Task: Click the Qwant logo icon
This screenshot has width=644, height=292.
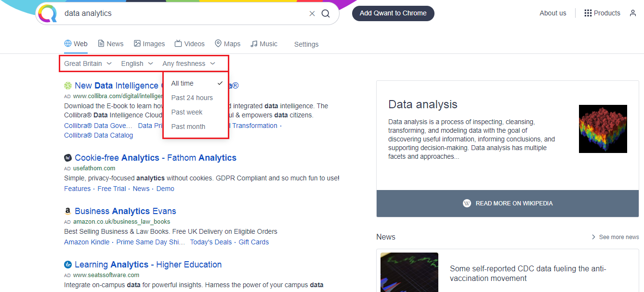Action: pos(47,13)
